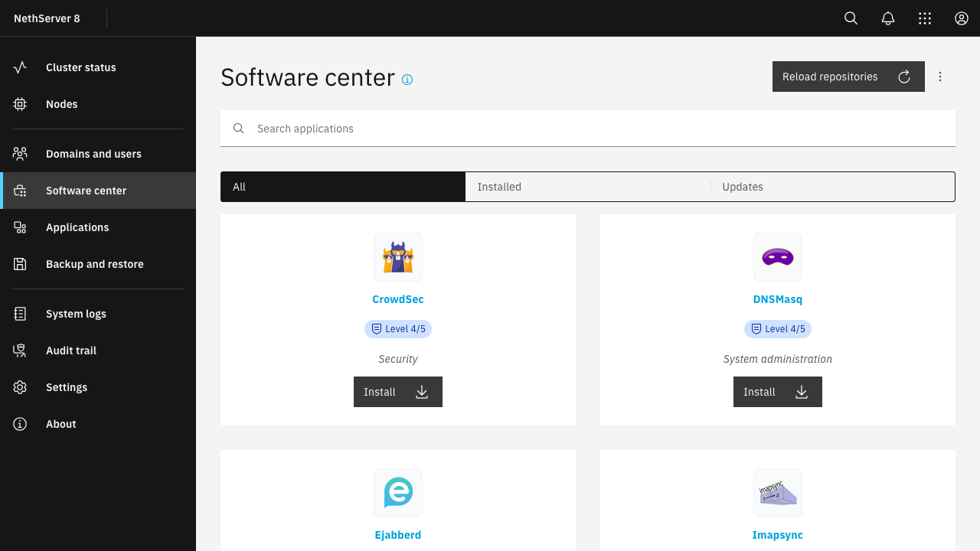Open the Nodes page
Image resolution: width=980 pixels, height=551 pixels.
coord(98,104)
